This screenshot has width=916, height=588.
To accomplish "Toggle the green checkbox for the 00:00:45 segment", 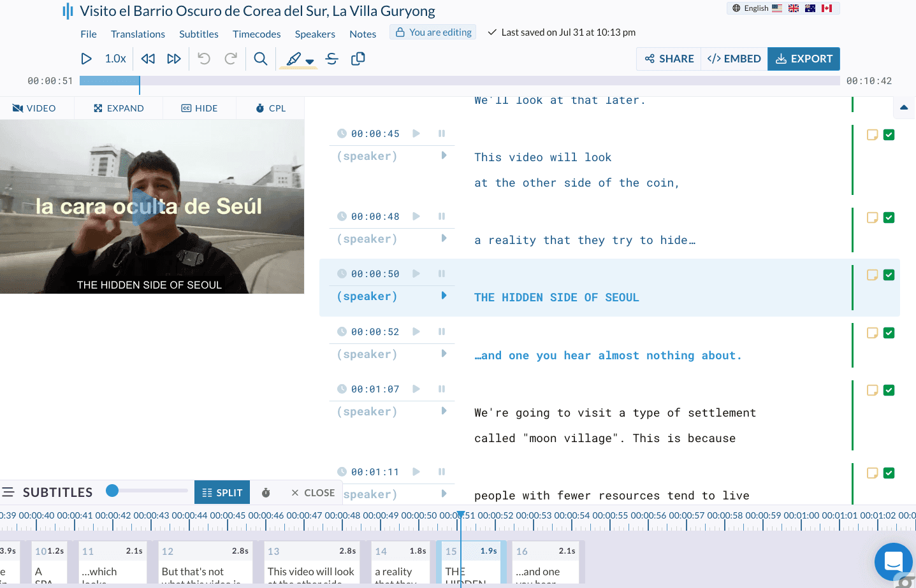I will click(889, 134).
